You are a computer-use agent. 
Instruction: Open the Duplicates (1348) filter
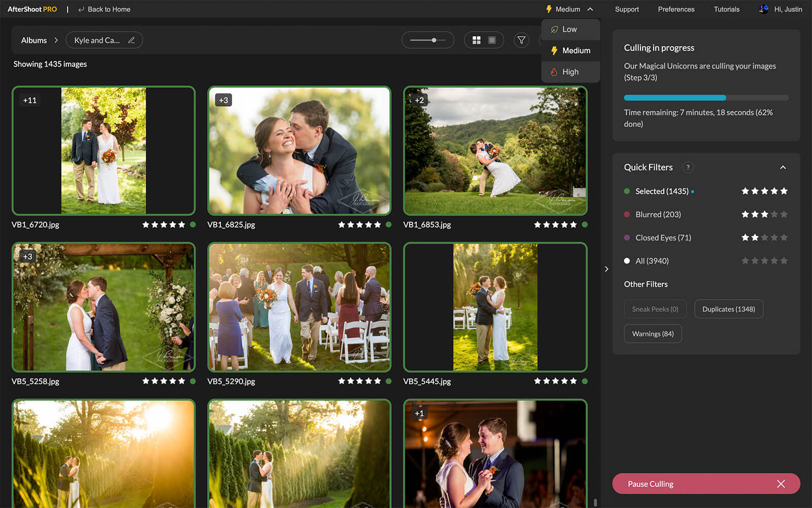(728, 309)
